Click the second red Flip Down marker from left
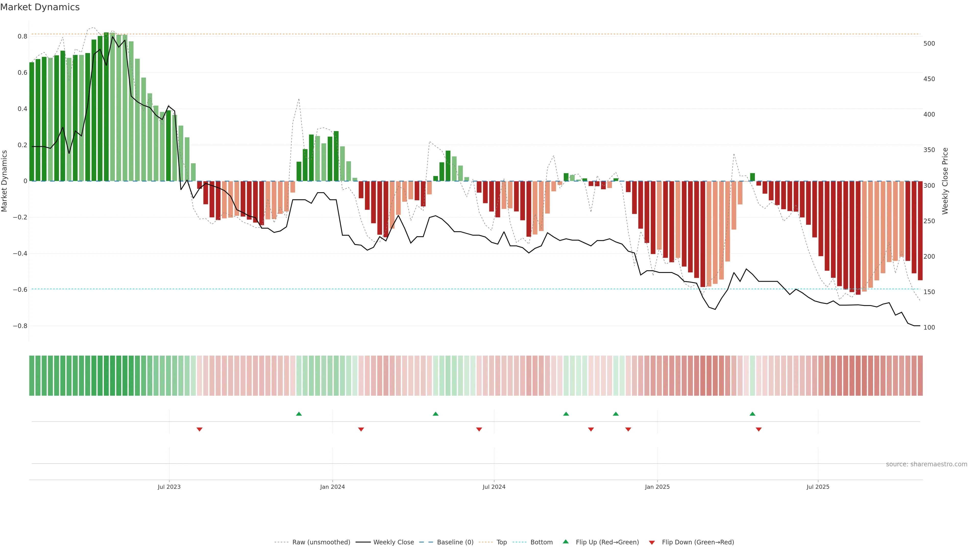The image size is (980, 551). click(x=361, y=429)
